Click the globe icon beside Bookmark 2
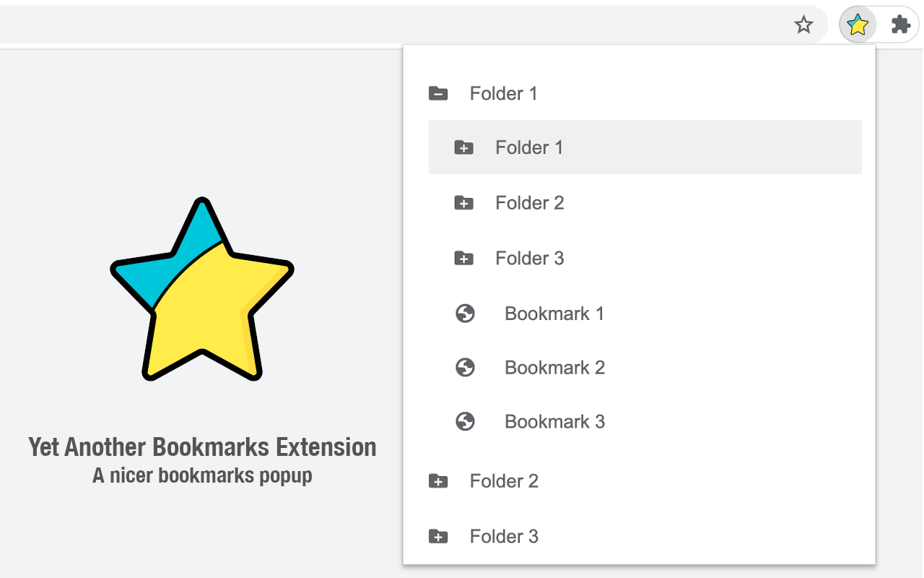The image size is (924, 578). 466,368
